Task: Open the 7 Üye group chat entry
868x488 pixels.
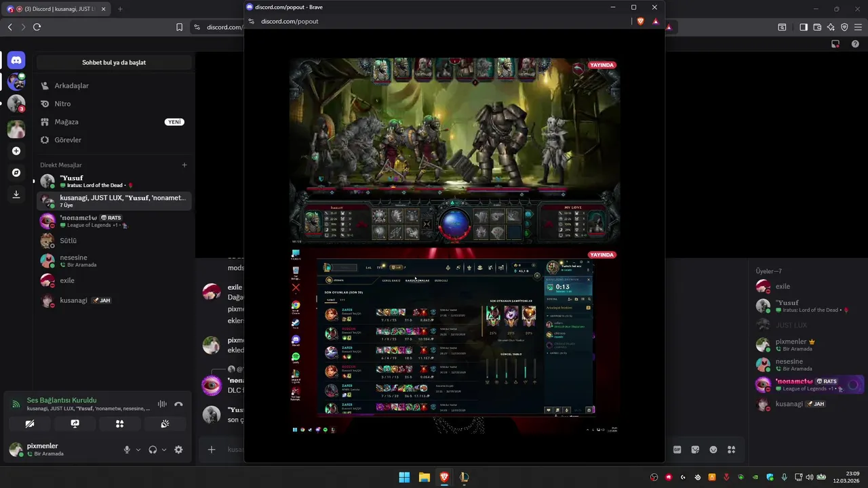Action: [115, 201]
